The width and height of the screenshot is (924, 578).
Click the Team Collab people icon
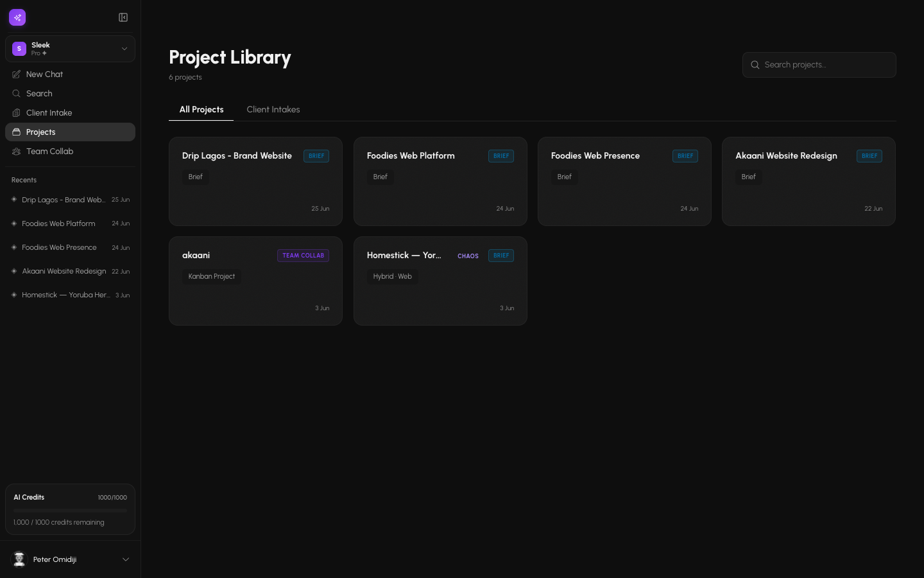(x=17, y=152)
